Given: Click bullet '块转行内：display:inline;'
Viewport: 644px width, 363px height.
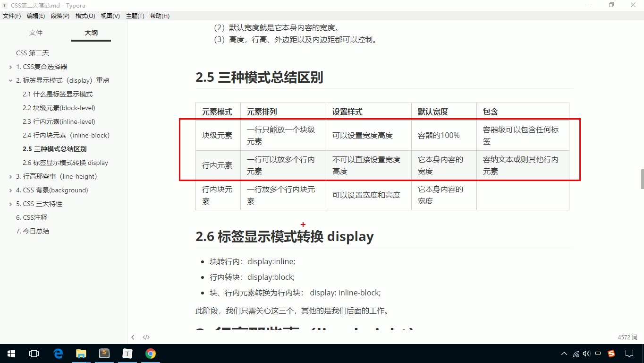Looking at the screenshot, I should tap(252, 261).
